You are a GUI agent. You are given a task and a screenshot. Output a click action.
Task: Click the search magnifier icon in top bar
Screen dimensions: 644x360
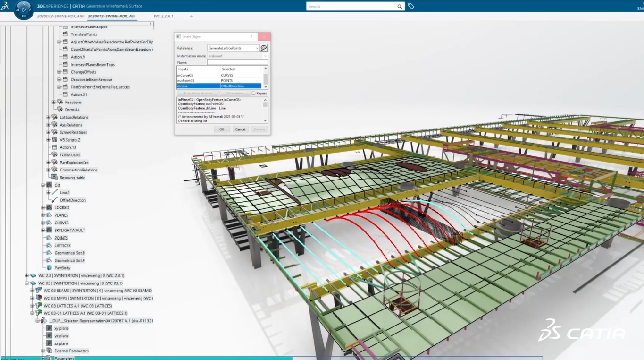399,6
